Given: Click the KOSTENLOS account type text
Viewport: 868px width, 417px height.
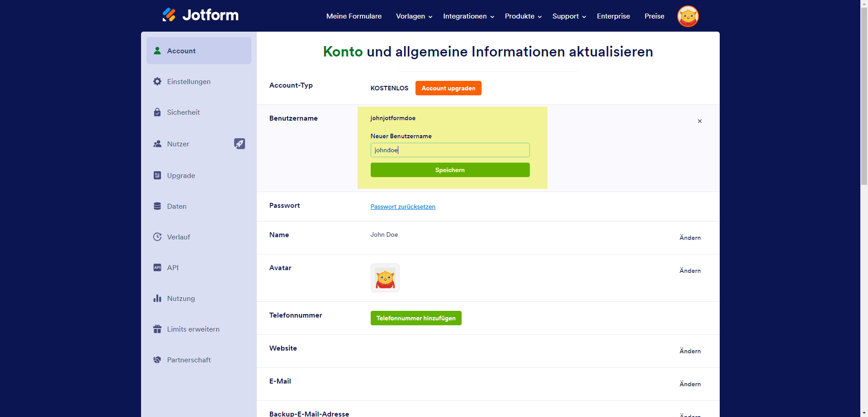Looking at the screenshot, I should 389,88.
